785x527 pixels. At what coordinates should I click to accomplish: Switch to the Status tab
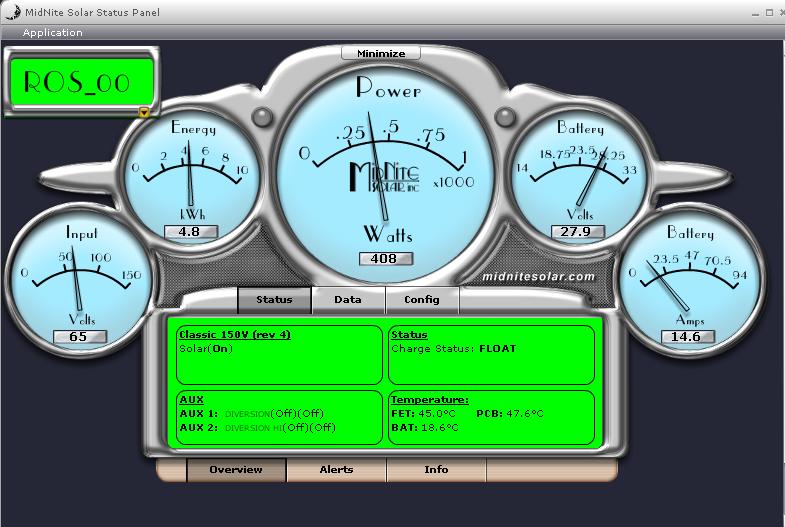pos(274,299)
